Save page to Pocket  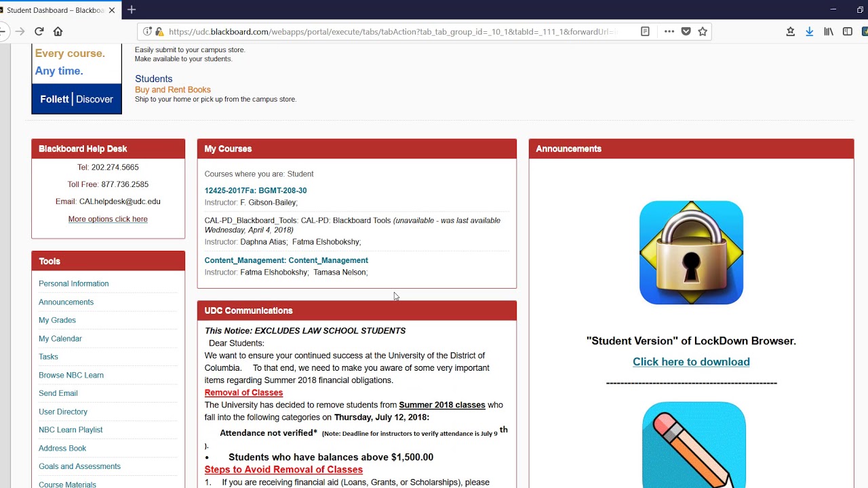tap(686, 31)
